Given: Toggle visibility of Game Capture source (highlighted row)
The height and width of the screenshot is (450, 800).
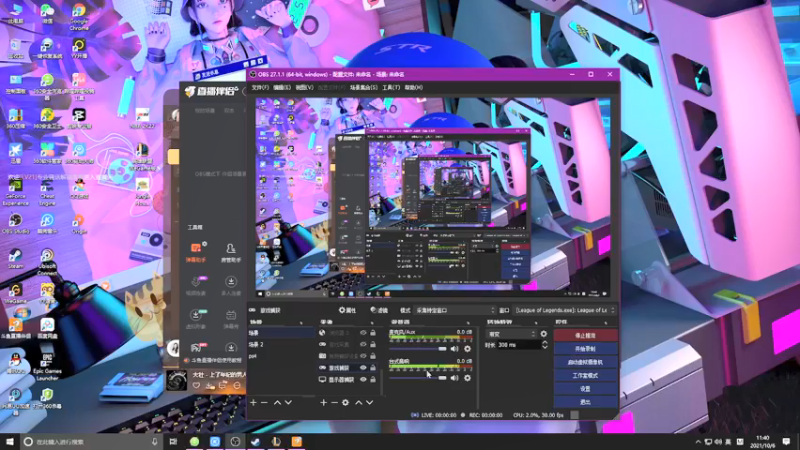Looking at the screenshot, I should tap(363, 368).
